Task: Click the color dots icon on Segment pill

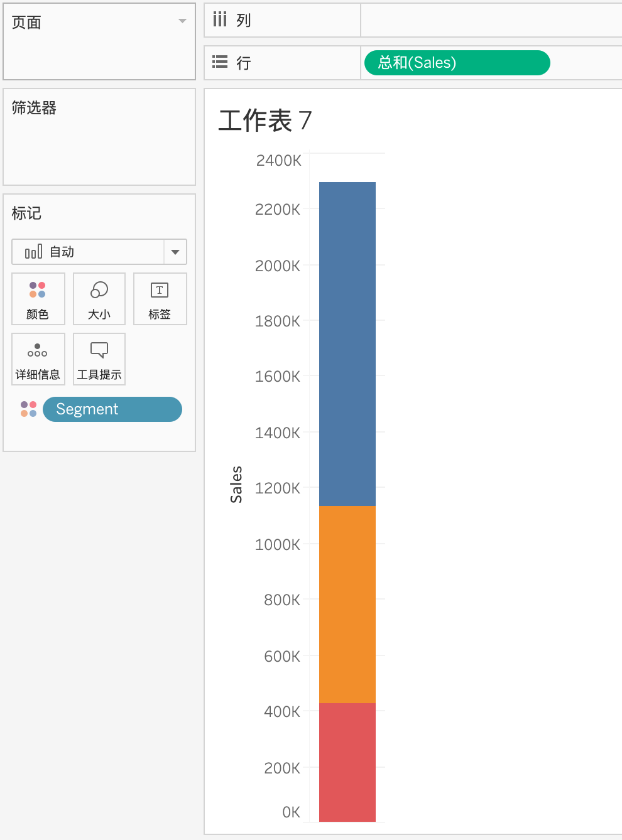Action: 28,409
